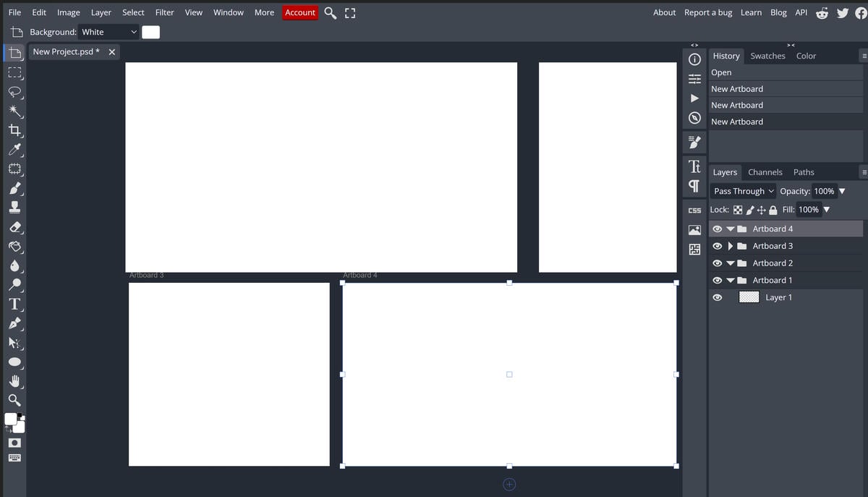Open the About link
868x497 pixels.
[664, 12]
